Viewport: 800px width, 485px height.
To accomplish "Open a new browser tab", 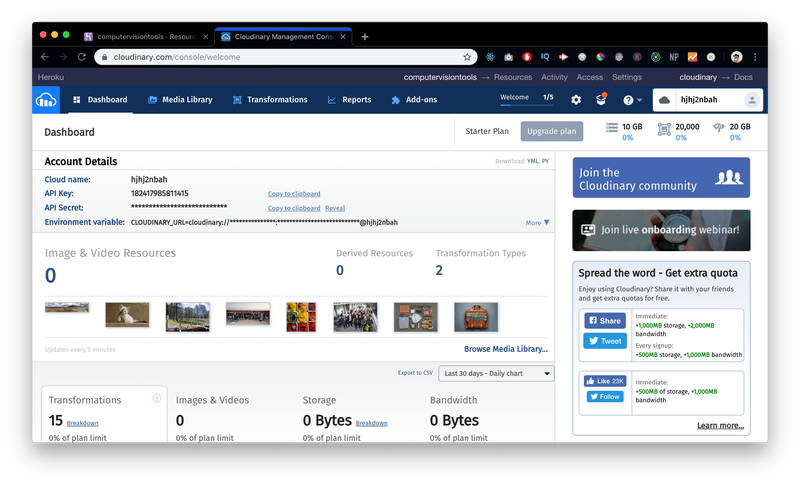I will 365,37.
